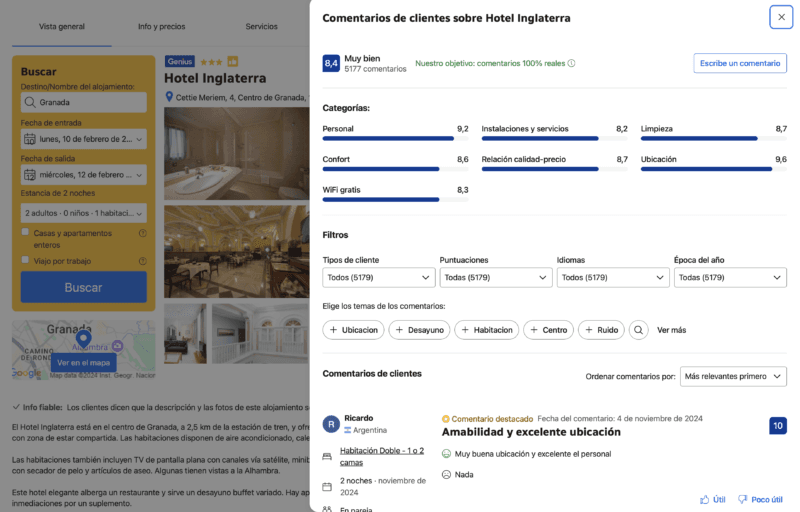800x512 pixels.
Task: Click the 'Estancia de 2 noches' text
Action: (x=58, y=193)
